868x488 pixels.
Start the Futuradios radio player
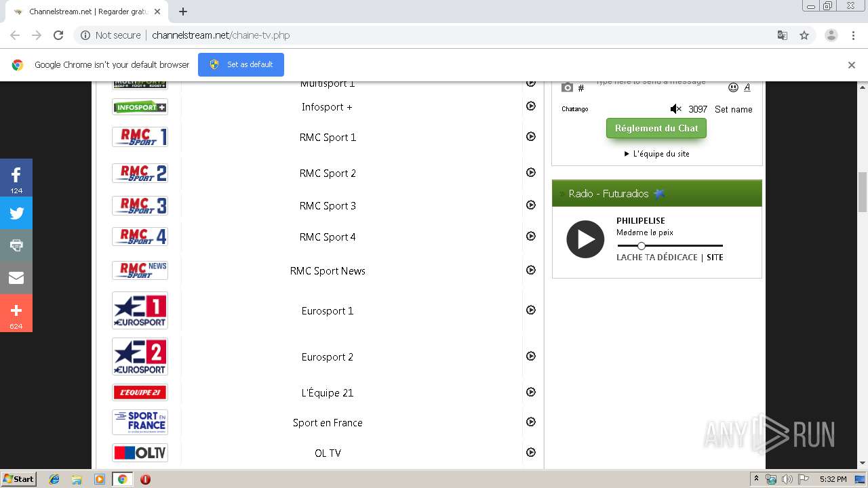(585, 239)
